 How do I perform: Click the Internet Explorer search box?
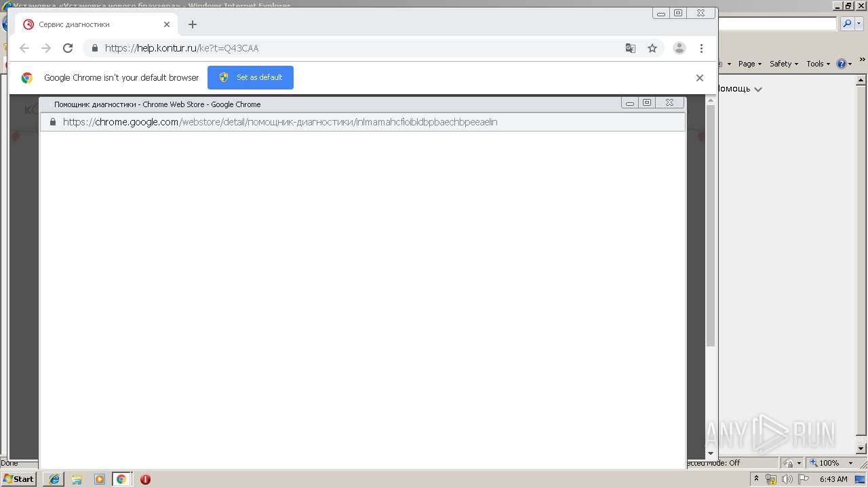pyautogui.click(x=777, y=24)
